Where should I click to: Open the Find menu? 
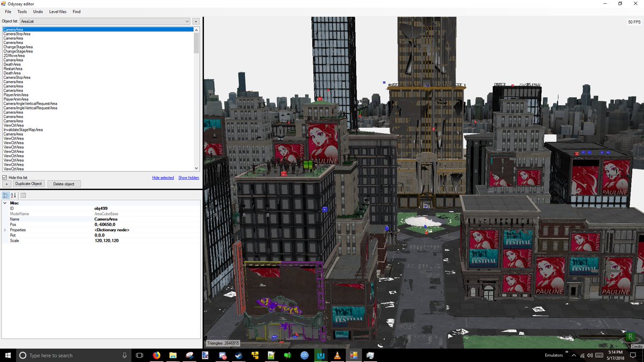pos(77,11)
